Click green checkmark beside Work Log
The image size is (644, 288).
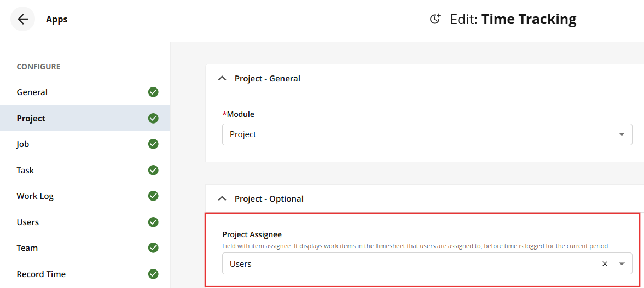tap(153, 196)
